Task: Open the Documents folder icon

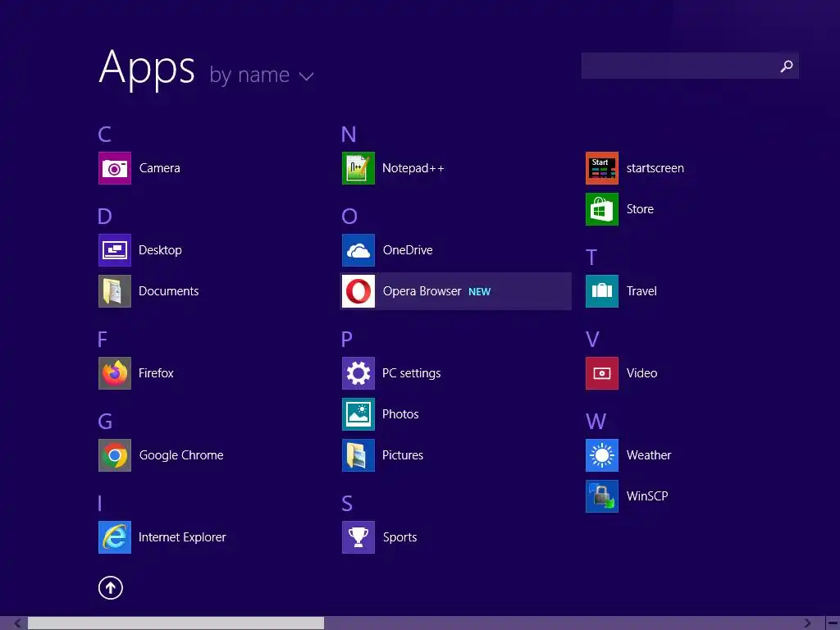Action: [115, 291]
